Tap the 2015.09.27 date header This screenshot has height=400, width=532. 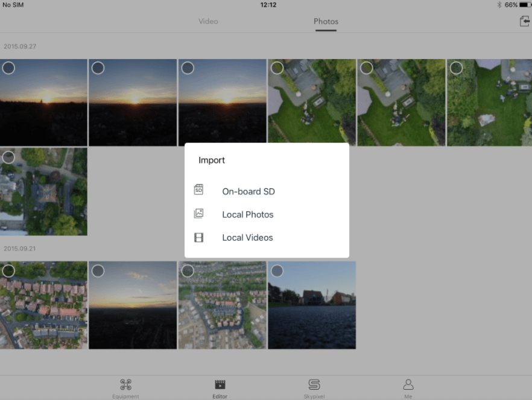tap(20, 46)
